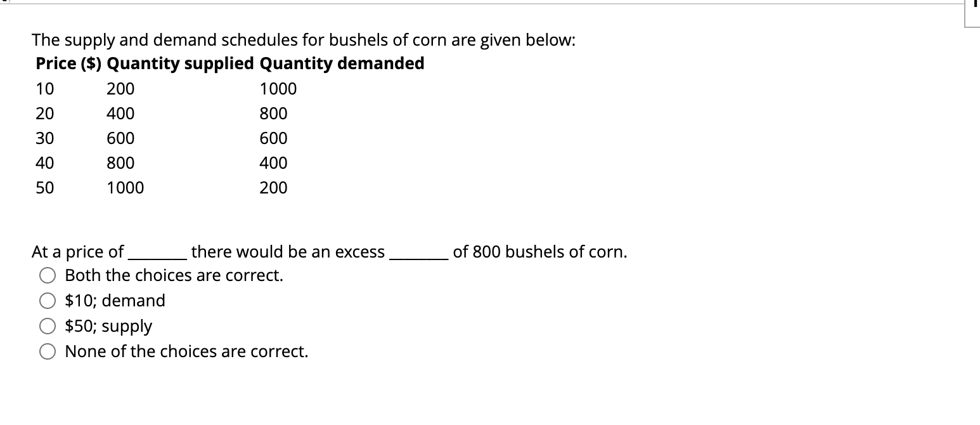Click the value 1000 in the demanded column
Screen dimensions: 980x425
[x=278, y=89]
